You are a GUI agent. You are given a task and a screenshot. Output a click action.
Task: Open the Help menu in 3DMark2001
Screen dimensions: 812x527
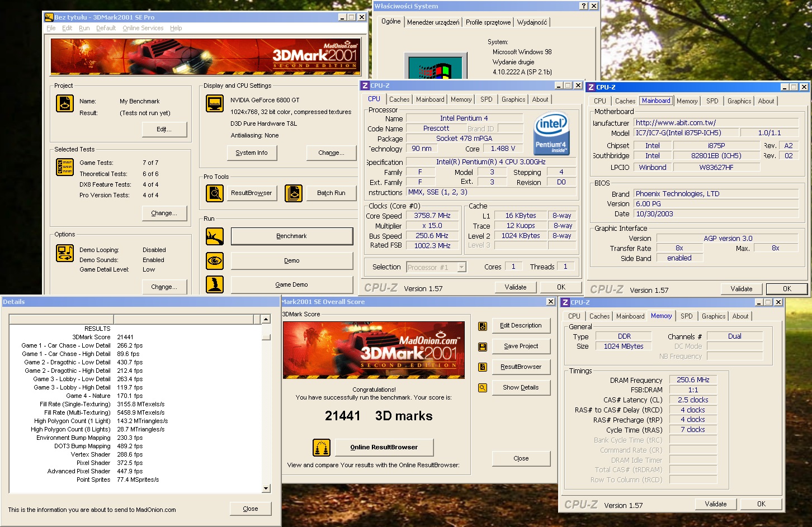click(176, 28)
